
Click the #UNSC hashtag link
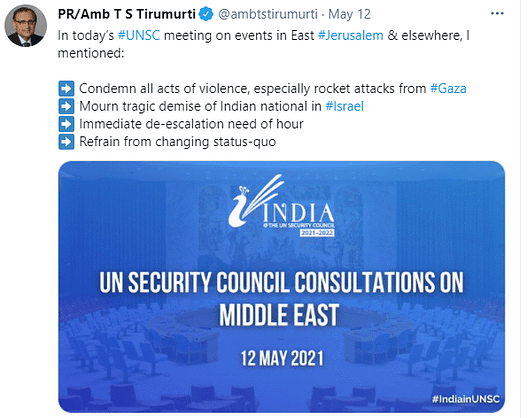coord(139,35)
